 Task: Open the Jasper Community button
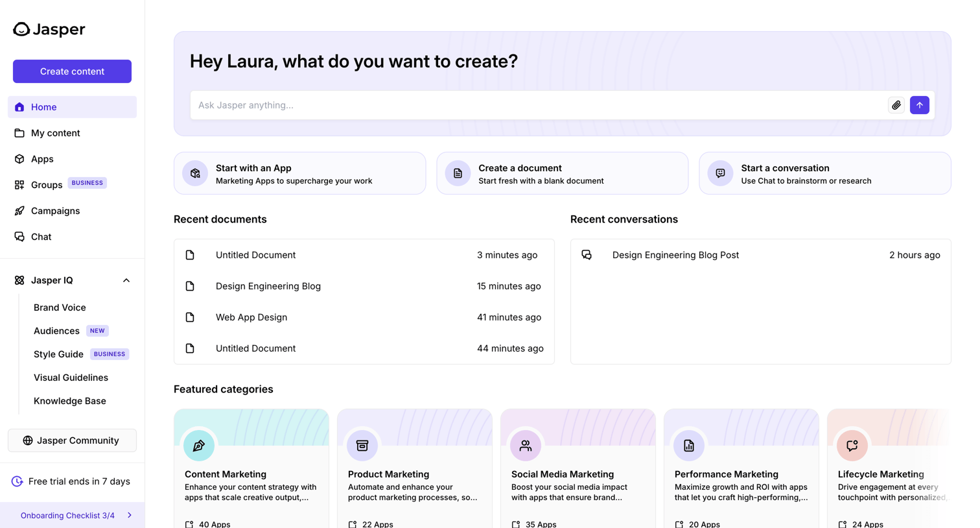(72, 440)
